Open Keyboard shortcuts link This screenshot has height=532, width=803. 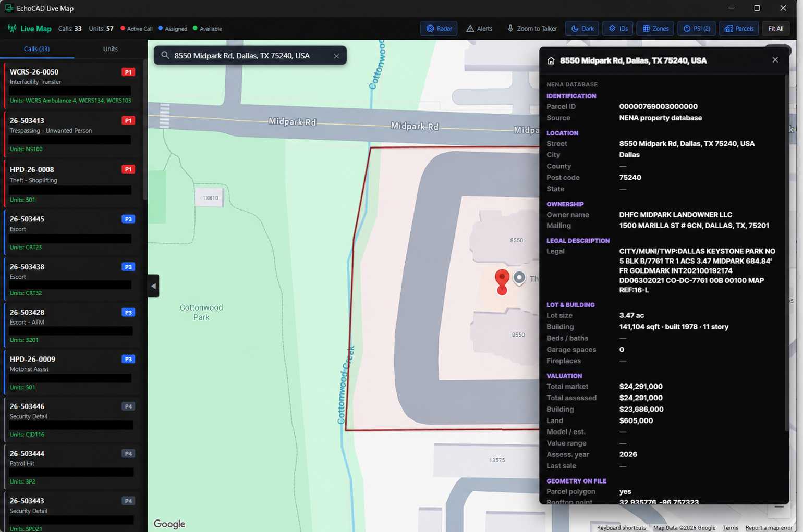pyautogui.click(x=621, y=528)
